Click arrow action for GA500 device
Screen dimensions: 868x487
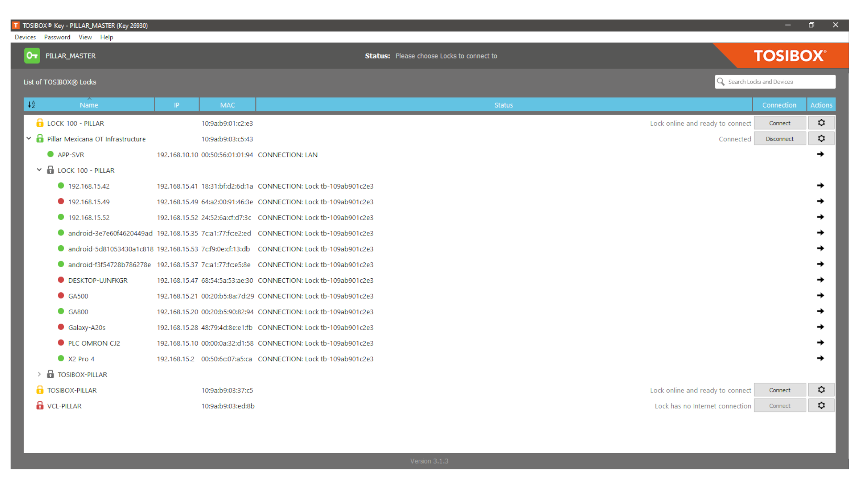point(820,296)
